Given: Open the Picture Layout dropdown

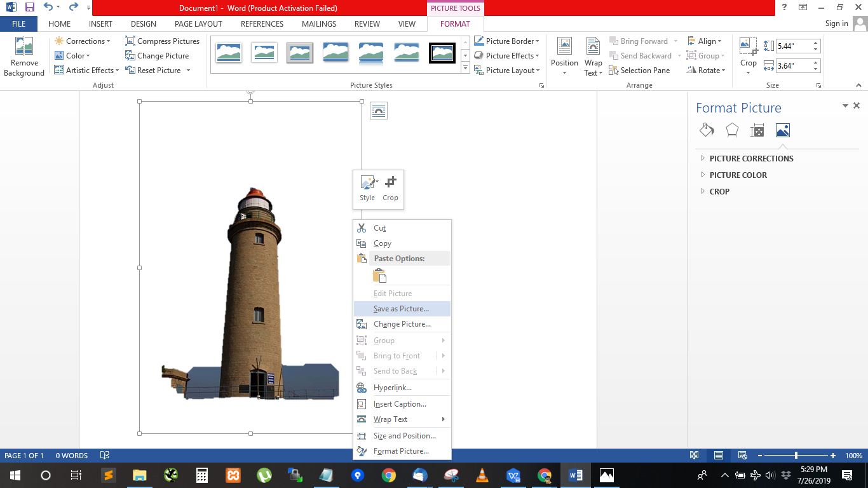Looking at the screenshot, I should pyautogui.click(x=507, y=71).
